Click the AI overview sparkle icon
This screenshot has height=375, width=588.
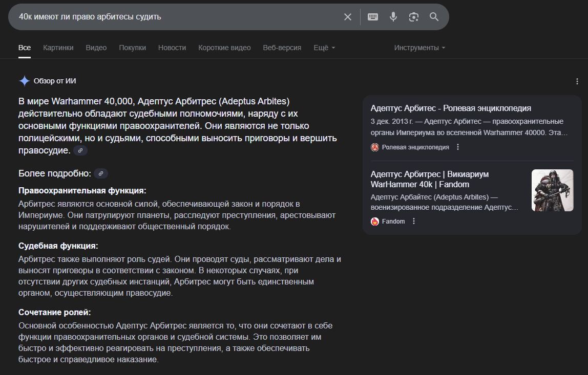click(x=25, y=81)
